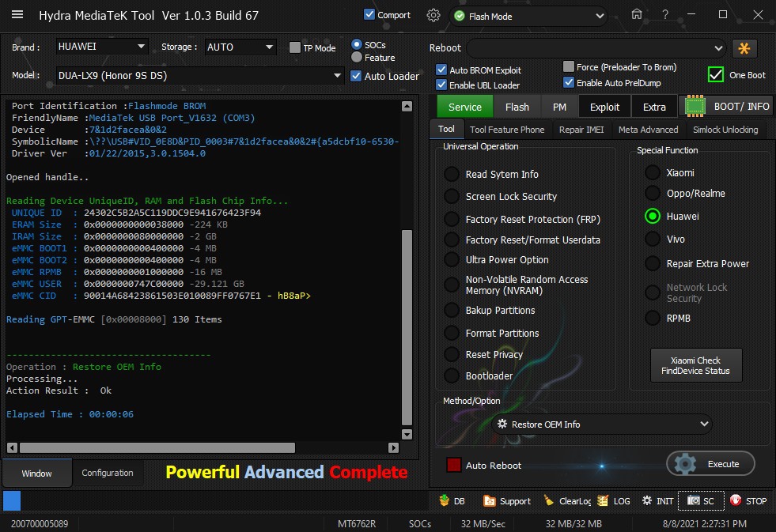Click the log scroll up arrow
Viewport: 776px width, 532px height.
(x=407, y=106)
